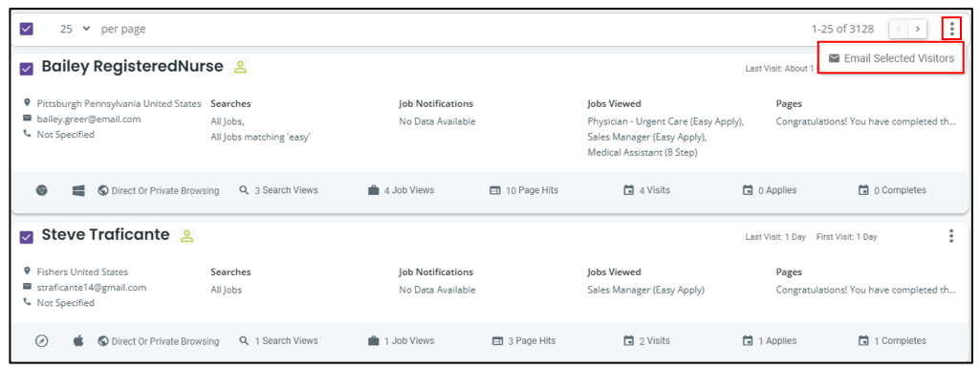Click Medical Assistant (8 Step) job
The height and width of the screenshot is (369, 980).
tap(642, 153)
